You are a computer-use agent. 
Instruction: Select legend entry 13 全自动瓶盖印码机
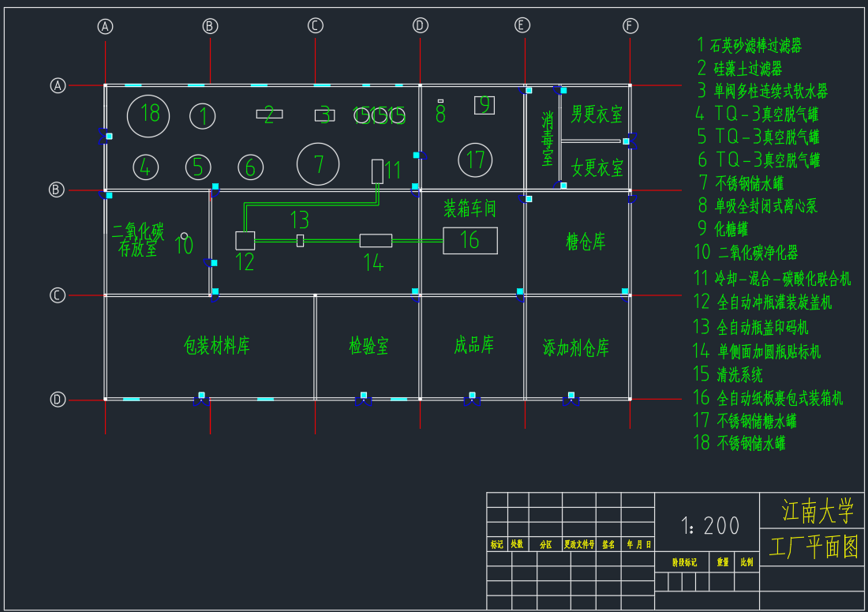[x=750, y=328]
